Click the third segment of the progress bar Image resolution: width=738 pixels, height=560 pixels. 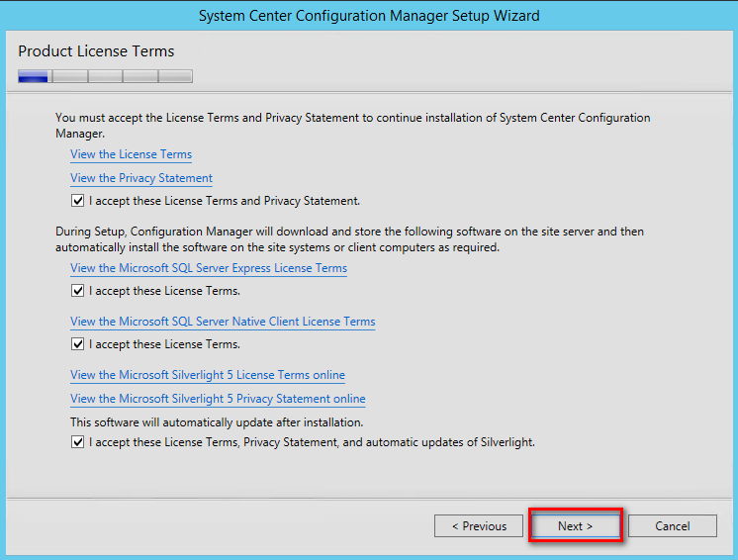point(106,76)
